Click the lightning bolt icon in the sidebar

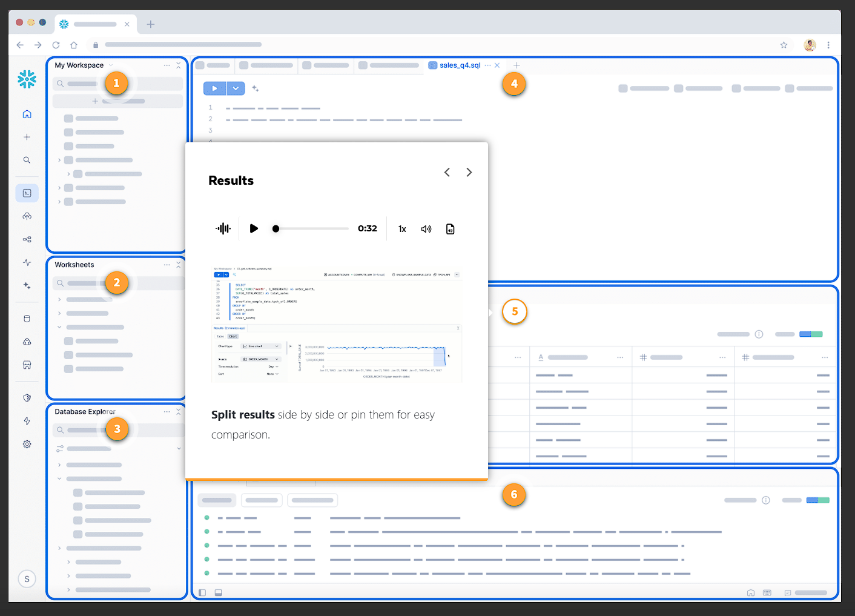(27, 421)
